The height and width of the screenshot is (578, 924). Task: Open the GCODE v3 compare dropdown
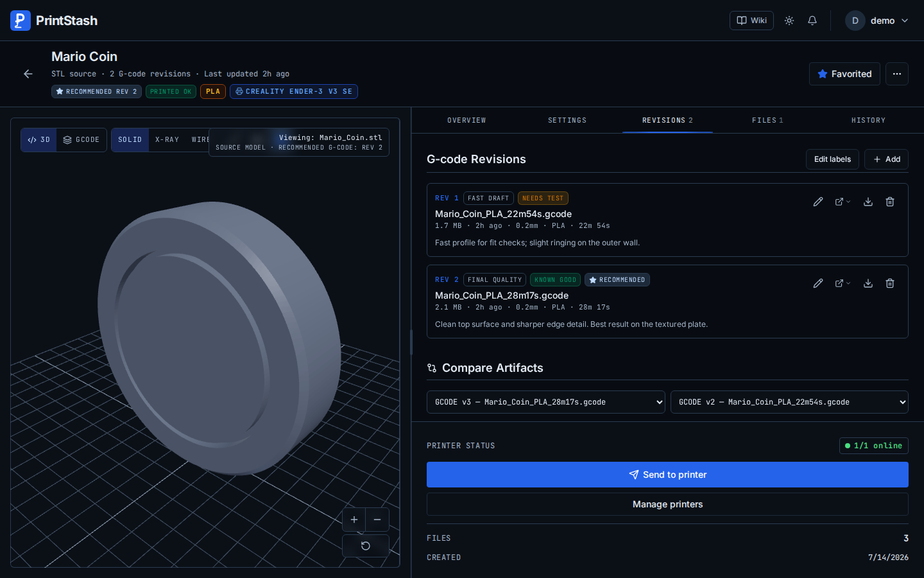546,402
